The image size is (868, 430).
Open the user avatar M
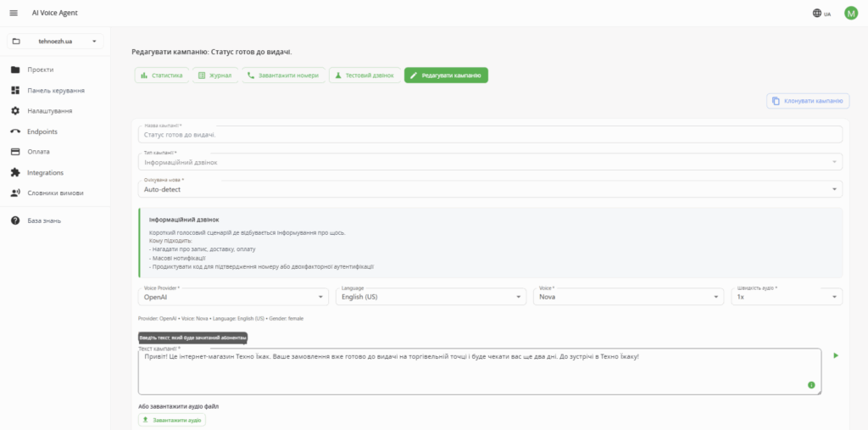pyautogui.click(x=851, y=13)
